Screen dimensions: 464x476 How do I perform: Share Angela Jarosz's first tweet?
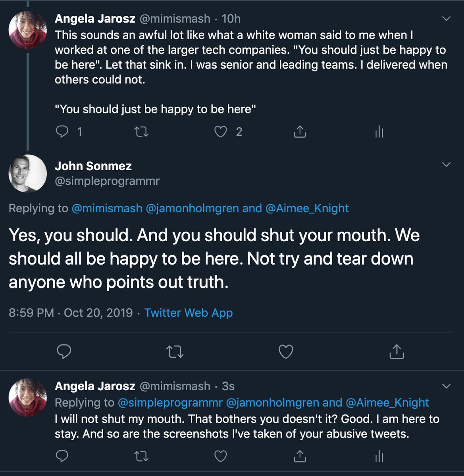coord(300,132)
